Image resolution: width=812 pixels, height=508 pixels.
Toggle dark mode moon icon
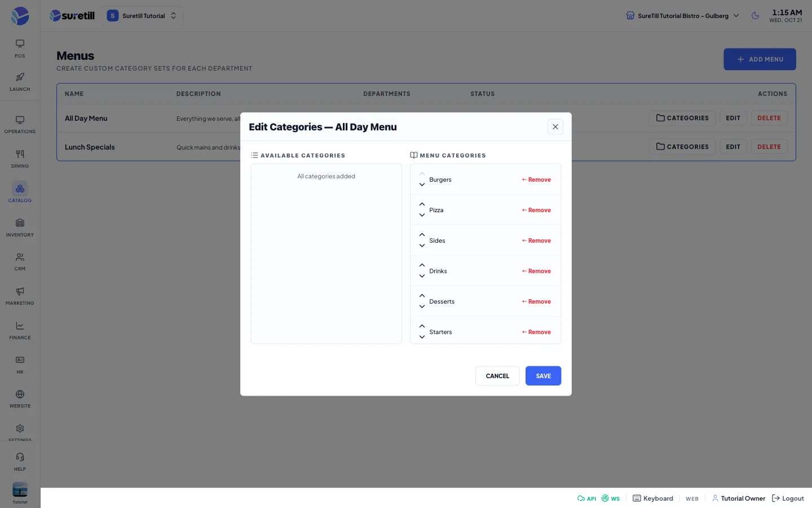[755, 16]
